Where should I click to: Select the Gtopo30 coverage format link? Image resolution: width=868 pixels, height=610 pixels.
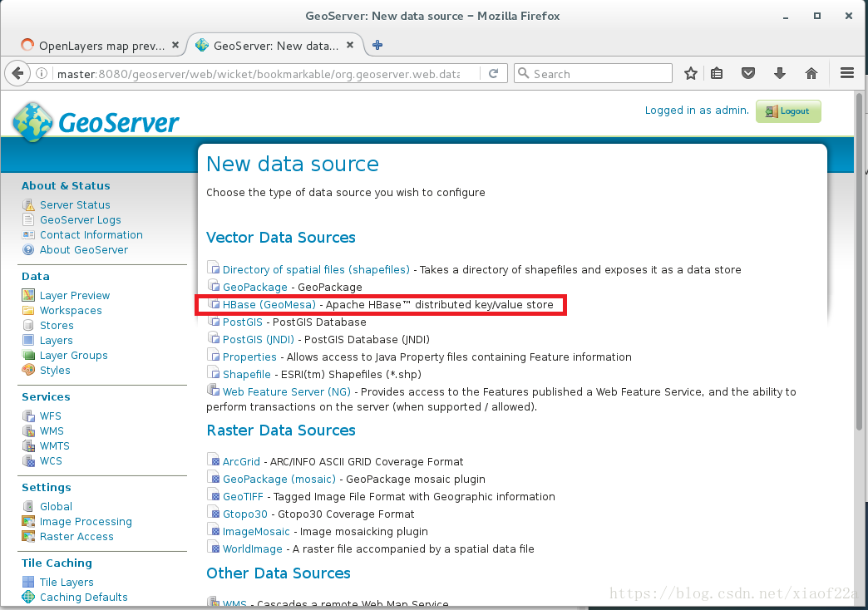tap(245, 514)
